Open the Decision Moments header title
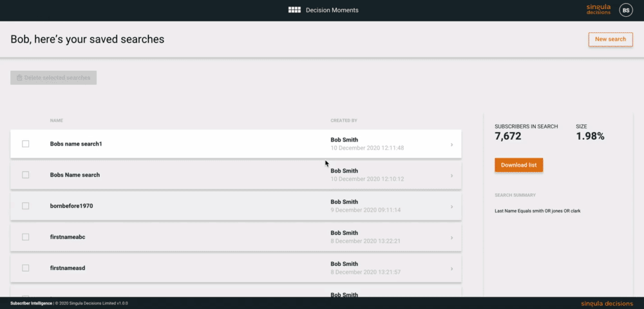The image size is (644, 309). pos(332,10)
